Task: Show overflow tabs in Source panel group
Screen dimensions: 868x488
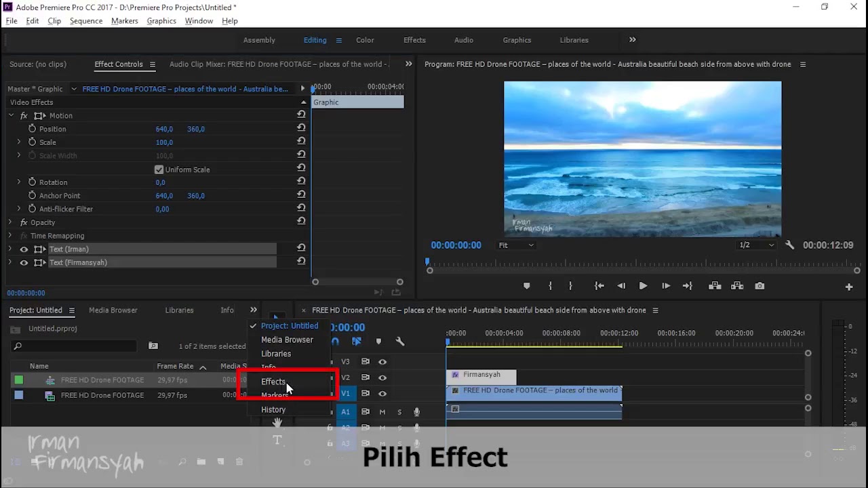Action: point(409,64)
